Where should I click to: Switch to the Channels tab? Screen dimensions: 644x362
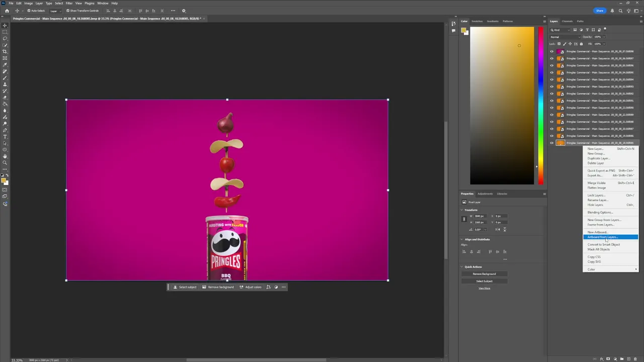click(x=567, y=21)
